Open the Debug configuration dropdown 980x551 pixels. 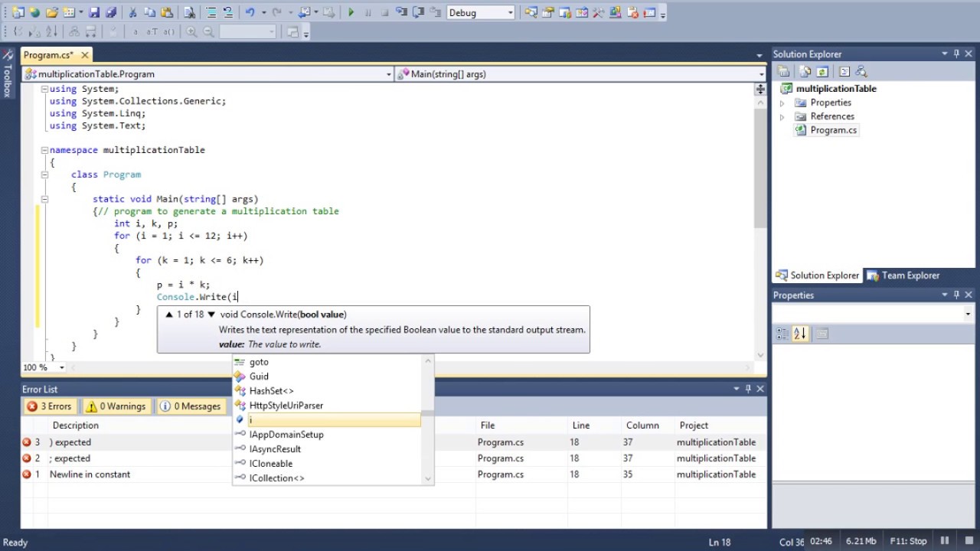[511, 13]
